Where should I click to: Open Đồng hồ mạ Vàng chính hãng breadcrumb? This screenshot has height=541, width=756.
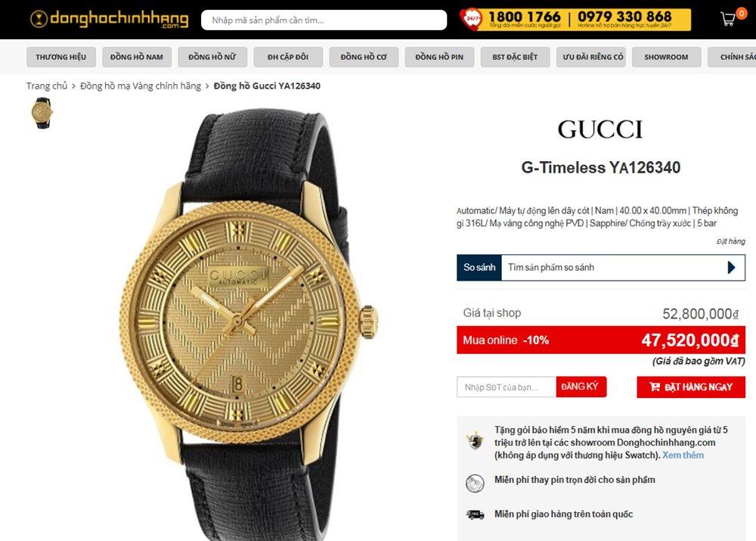click(141, 86)
